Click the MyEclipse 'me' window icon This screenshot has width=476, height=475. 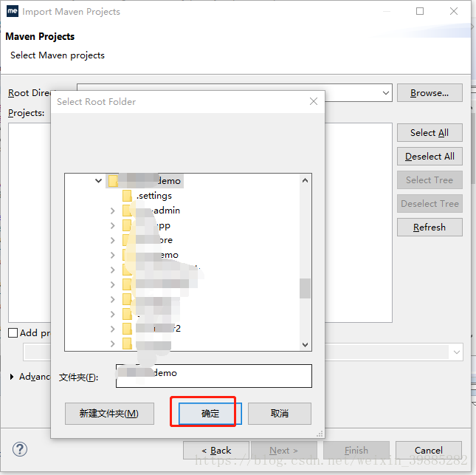pyautogui.click(x=13, y=11)
